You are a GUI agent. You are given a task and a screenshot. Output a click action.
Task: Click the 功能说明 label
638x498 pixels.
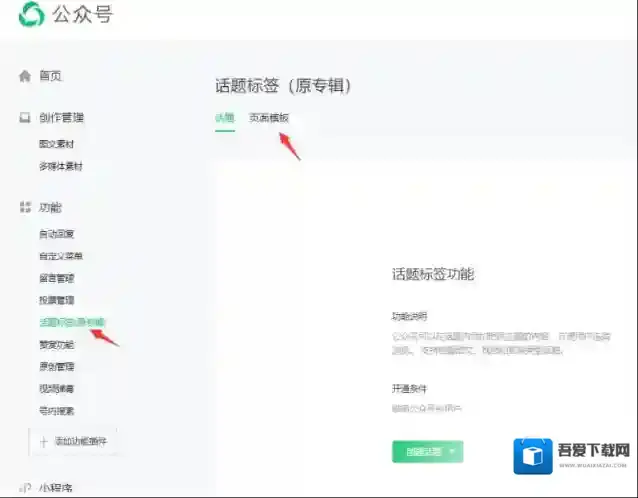[409, 316]
